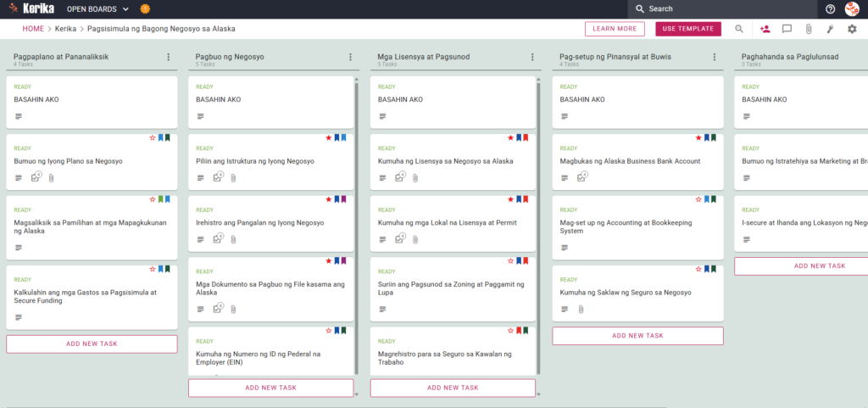This screenshot has height=408, width=868.
Task: Click scroll-down arrow of Mga Lisensya column
Action: pos(538,394)
